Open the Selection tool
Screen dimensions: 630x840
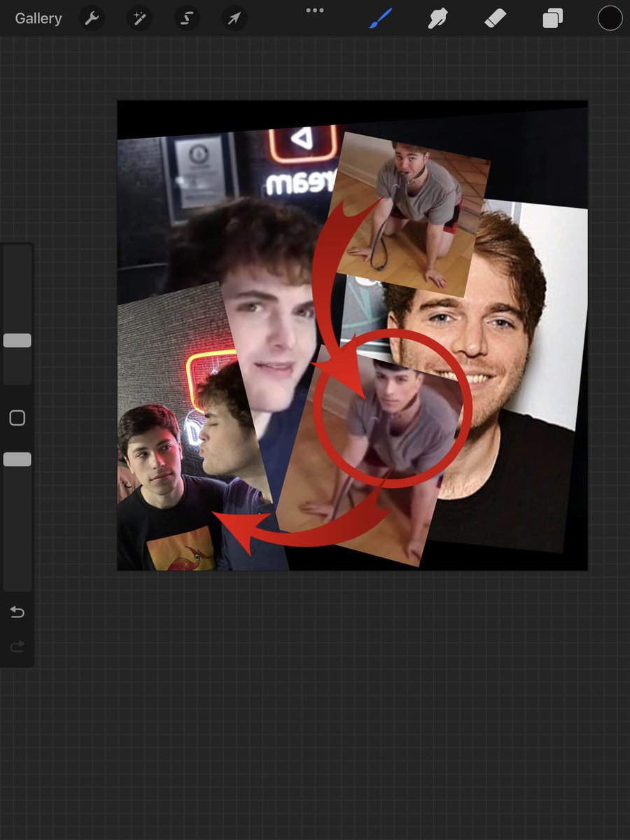[x=187, y=19]
